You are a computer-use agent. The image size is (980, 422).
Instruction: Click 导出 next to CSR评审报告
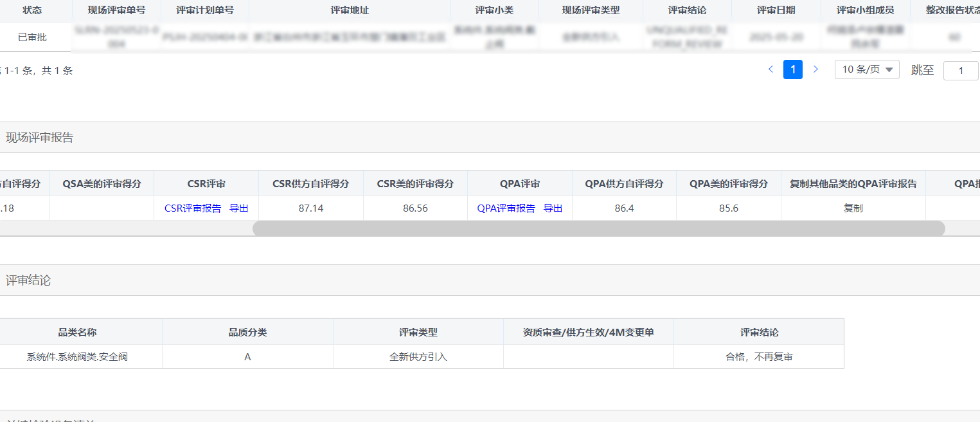tap(239, 208)
